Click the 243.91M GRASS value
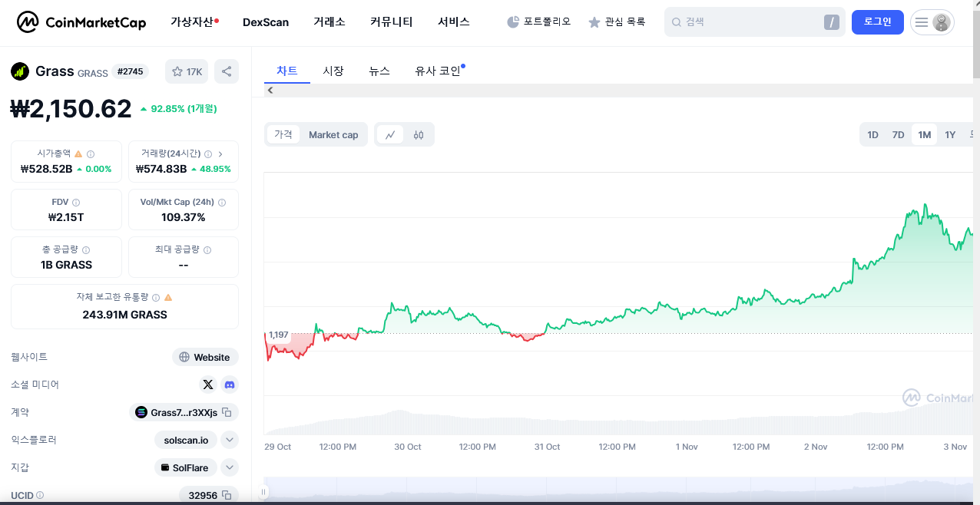980x505 pixels. click(x=124, y=315)
